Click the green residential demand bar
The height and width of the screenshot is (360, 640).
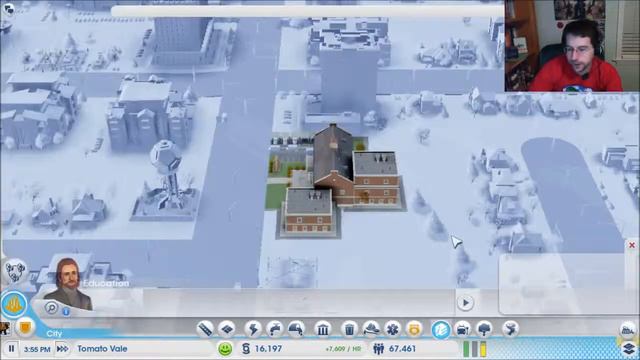pyautogui.click(x=467, y=349)
